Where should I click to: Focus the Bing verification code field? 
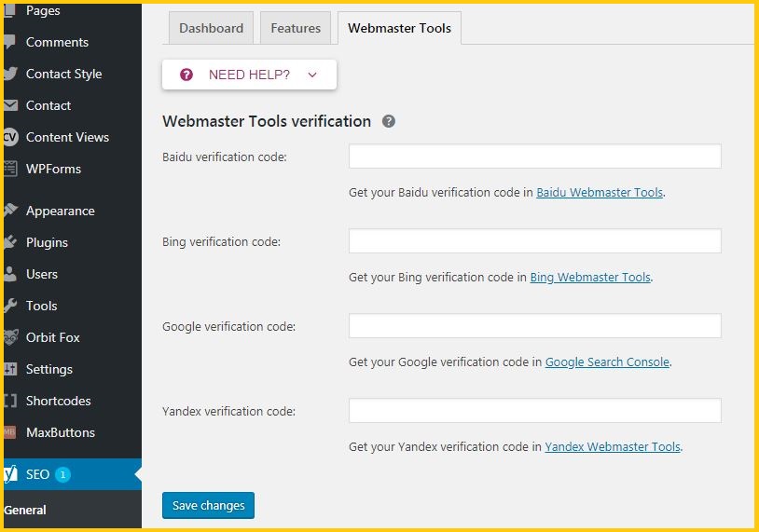pyautogui.click(x=535, y=241)
